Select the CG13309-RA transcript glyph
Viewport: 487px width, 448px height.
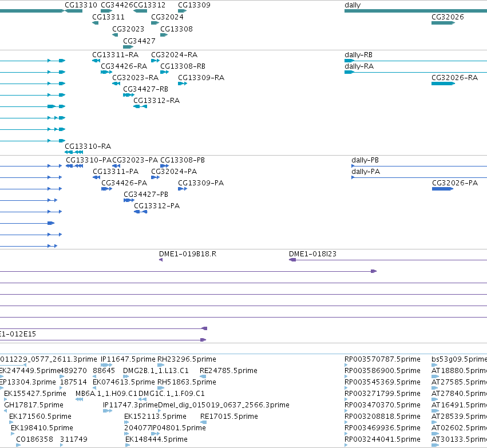183,84
